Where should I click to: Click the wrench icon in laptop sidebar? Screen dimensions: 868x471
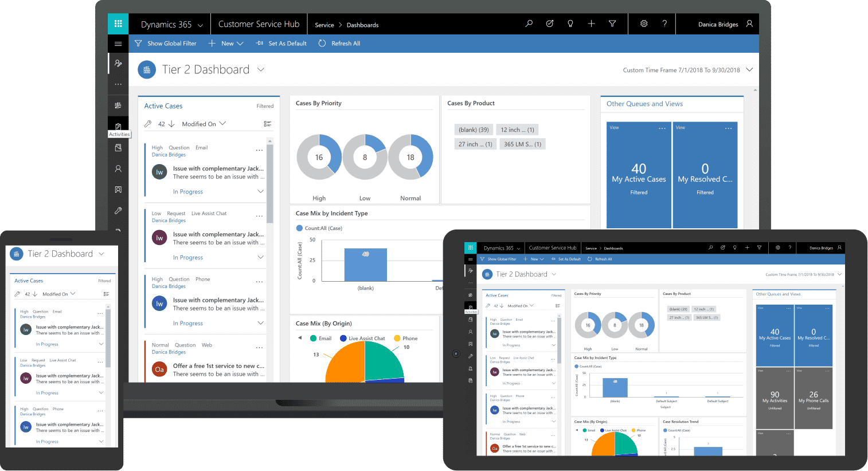[x=118, y=211]
